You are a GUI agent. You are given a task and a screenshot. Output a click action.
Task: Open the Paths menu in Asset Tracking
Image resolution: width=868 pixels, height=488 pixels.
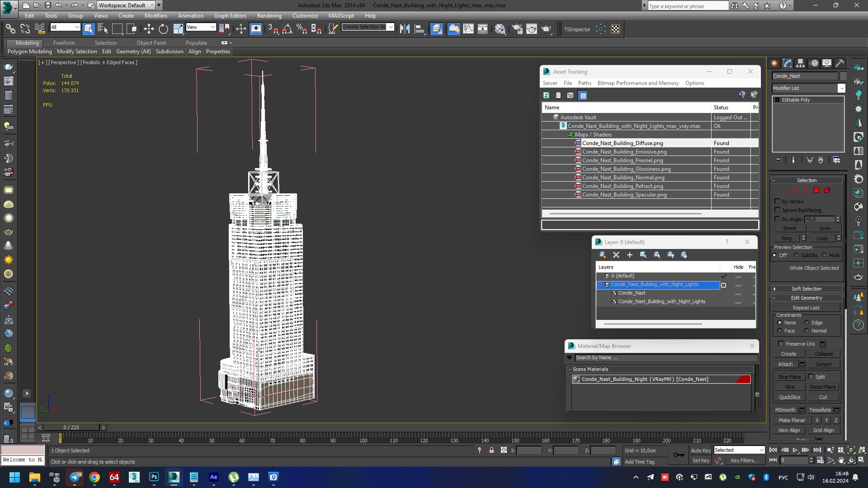[x=584, y=83]
